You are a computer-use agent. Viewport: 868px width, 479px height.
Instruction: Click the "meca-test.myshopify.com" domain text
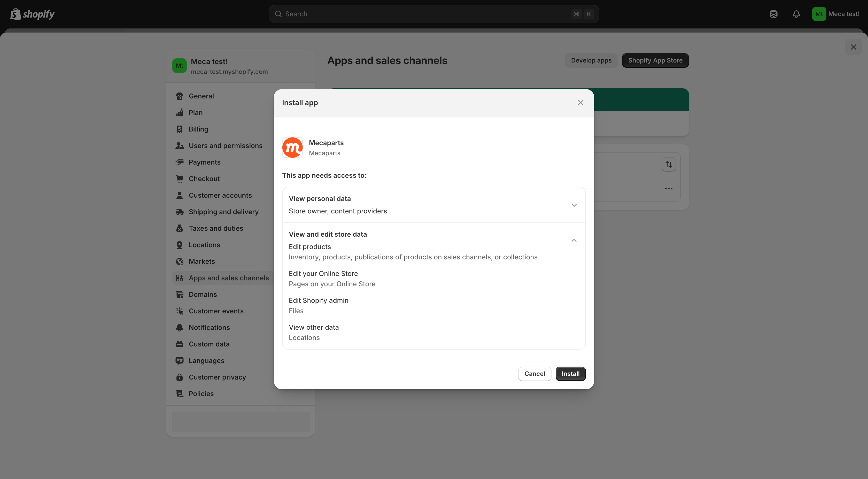(229, 72)
